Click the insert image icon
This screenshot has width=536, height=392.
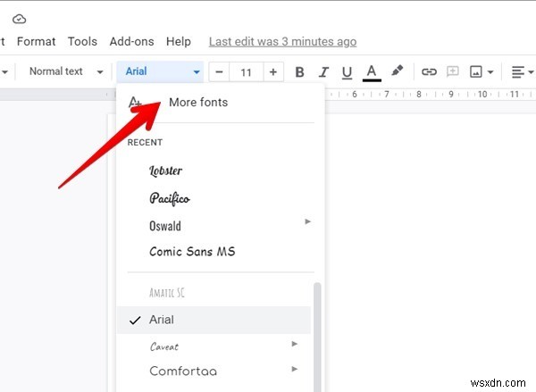476,71
